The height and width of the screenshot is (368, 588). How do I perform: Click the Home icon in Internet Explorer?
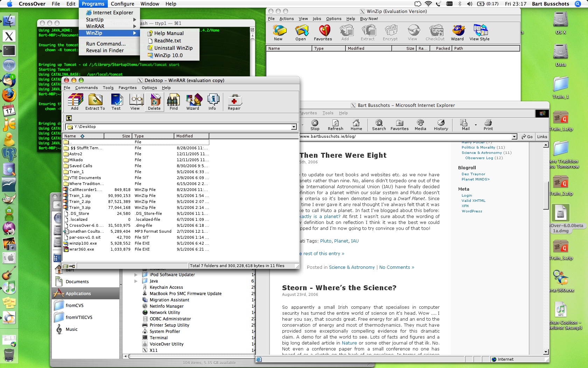tap(356, 125)
